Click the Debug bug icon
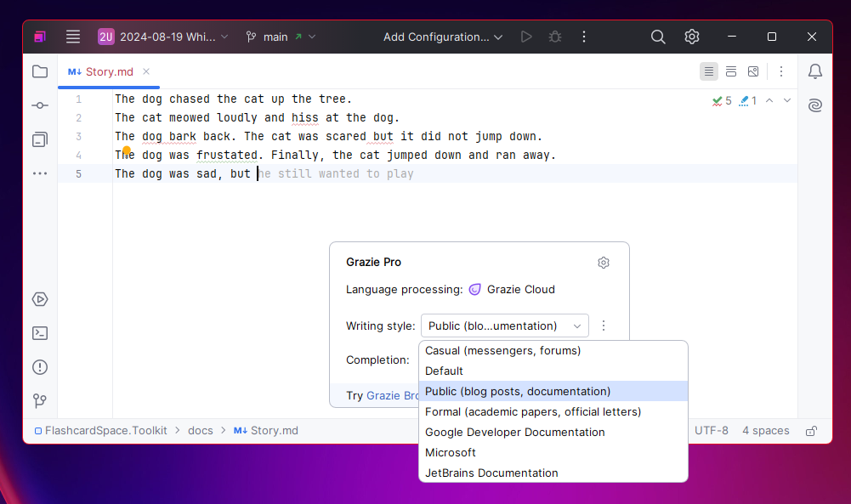The image size is (851, 504). [554, 37]
